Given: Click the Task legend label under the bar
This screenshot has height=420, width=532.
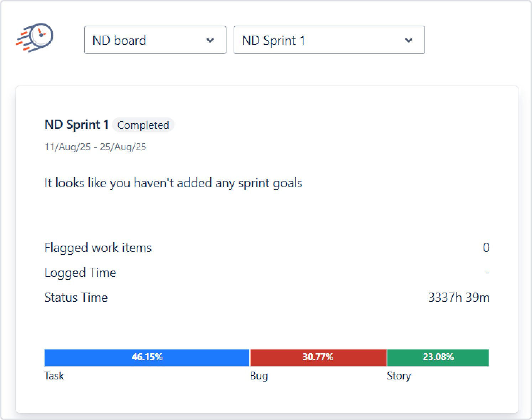Looking at the screenshot, I should (x=54, y=376).
